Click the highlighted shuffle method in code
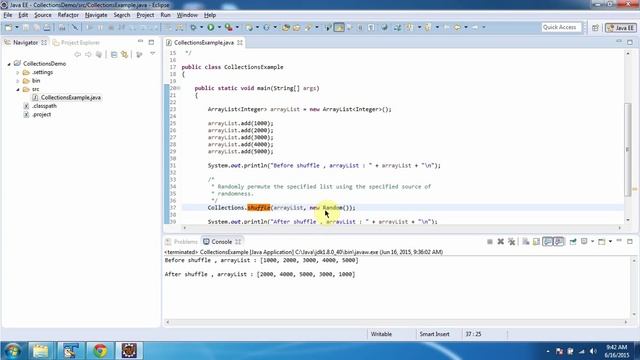This screenshot has width=640, height=360. (x=259, y=208)
